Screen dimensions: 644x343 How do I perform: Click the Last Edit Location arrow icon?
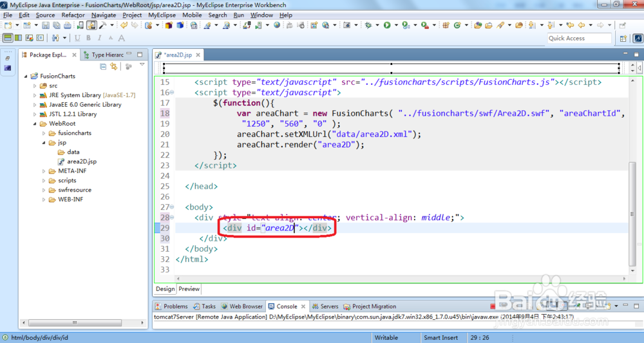(x=570, y=26)
